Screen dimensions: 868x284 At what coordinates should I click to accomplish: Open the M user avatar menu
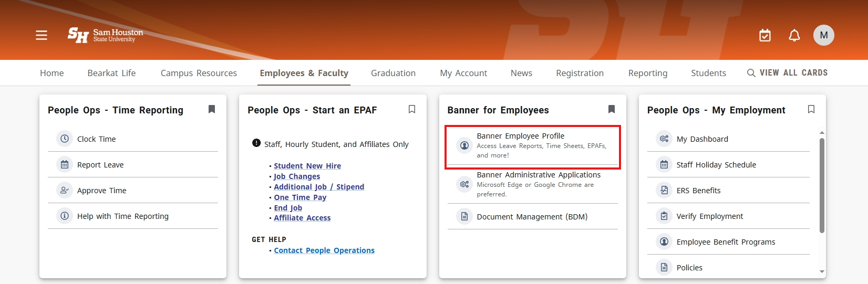[x=824, y=35]
